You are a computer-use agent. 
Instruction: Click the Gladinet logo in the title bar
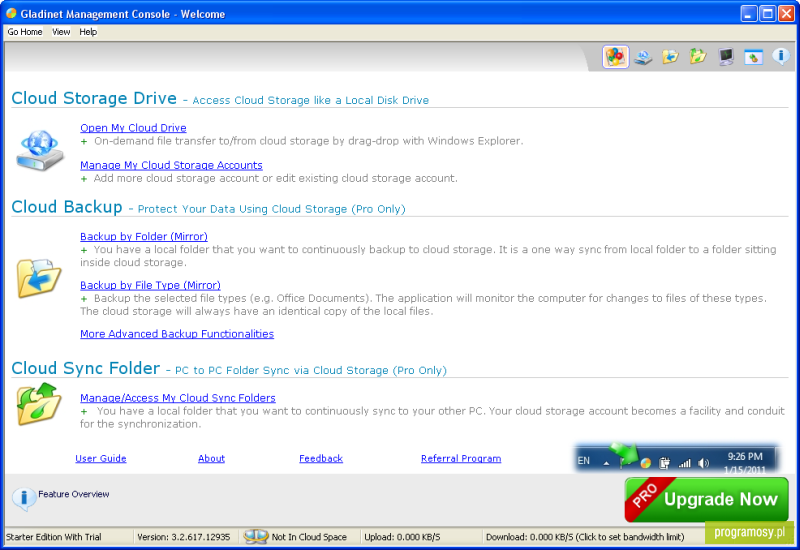point(11,13)
